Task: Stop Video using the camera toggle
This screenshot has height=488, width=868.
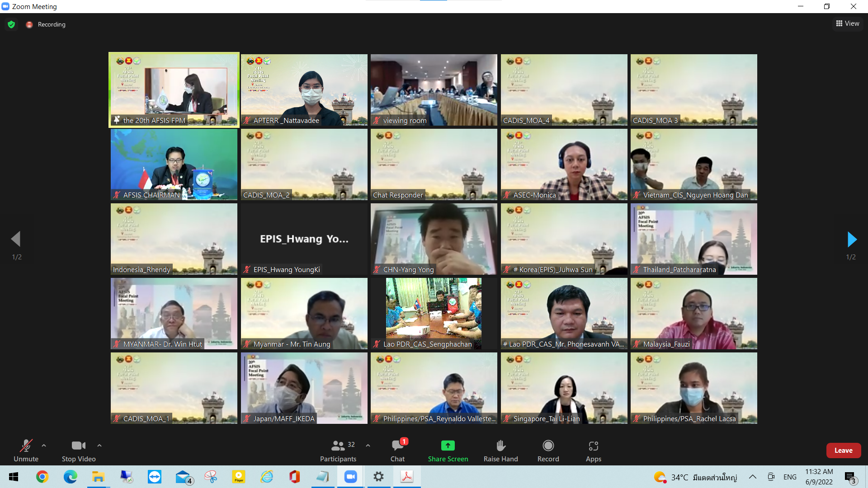Action: (x=78, y=446)
